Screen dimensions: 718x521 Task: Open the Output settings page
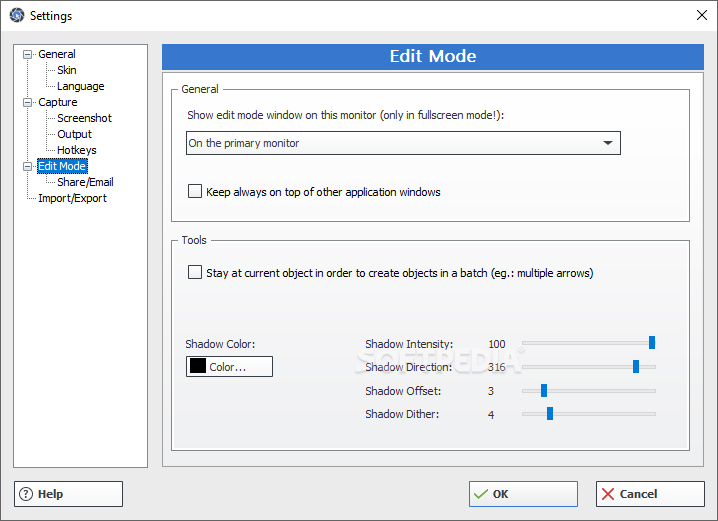point(74,134)
